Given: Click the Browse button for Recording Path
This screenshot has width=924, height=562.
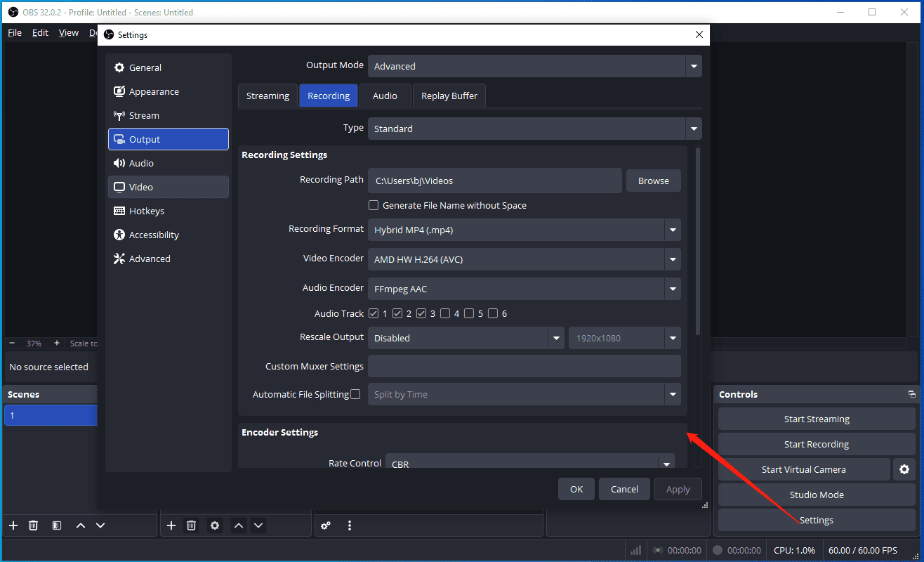Looking at the screenshot, I should click(x=653, y=181).
